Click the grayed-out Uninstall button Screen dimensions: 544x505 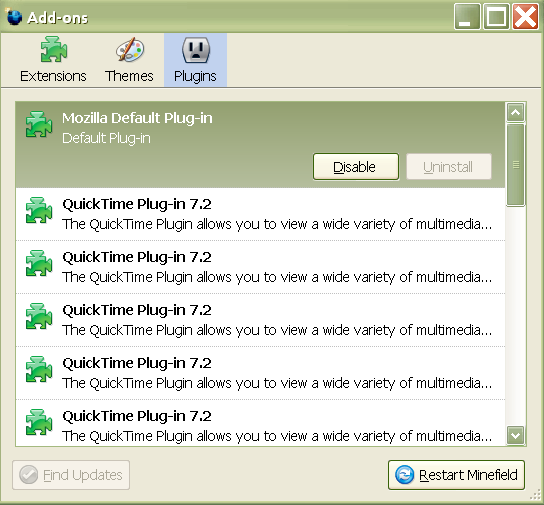[449, 167]
